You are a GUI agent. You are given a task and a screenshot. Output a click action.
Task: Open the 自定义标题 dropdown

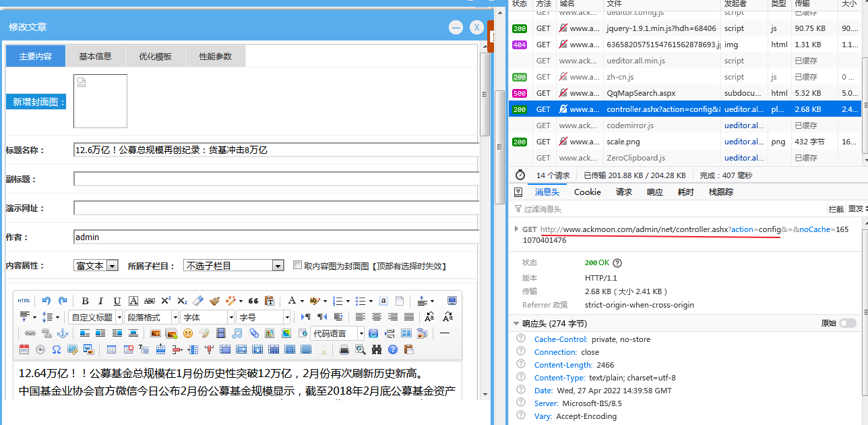96,317
